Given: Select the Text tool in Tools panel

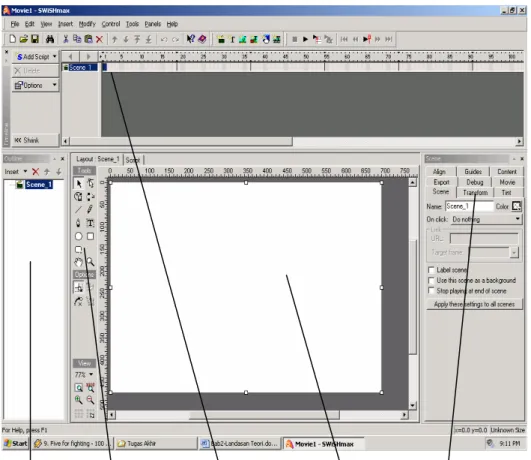Looking at the screenshot, I should [x=90, y=223].
